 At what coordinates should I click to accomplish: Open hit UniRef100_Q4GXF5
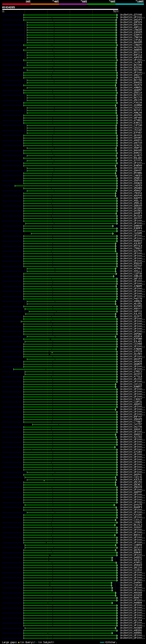[131, 20]
